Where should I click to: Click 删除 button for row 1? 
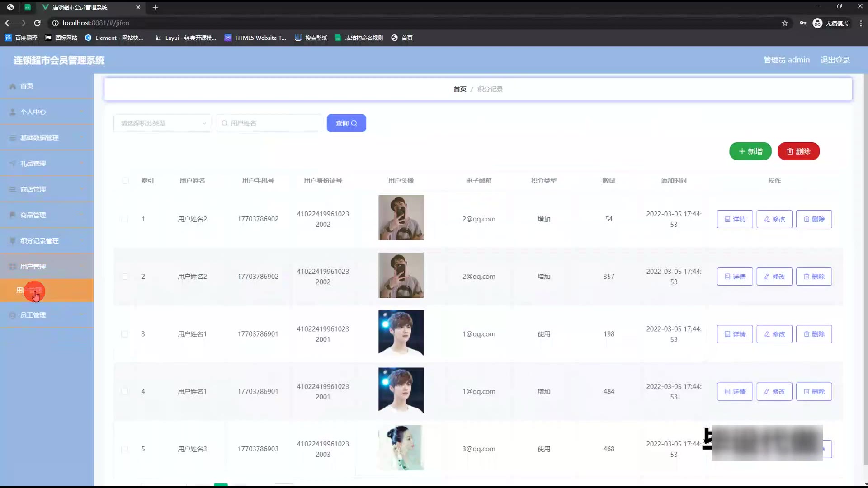[814, 219]
